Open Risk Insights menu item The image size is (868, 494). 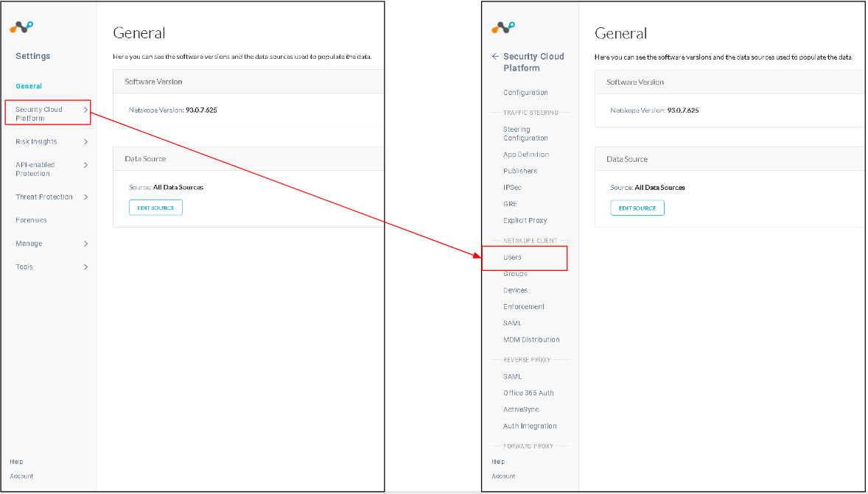coord(36,141)
